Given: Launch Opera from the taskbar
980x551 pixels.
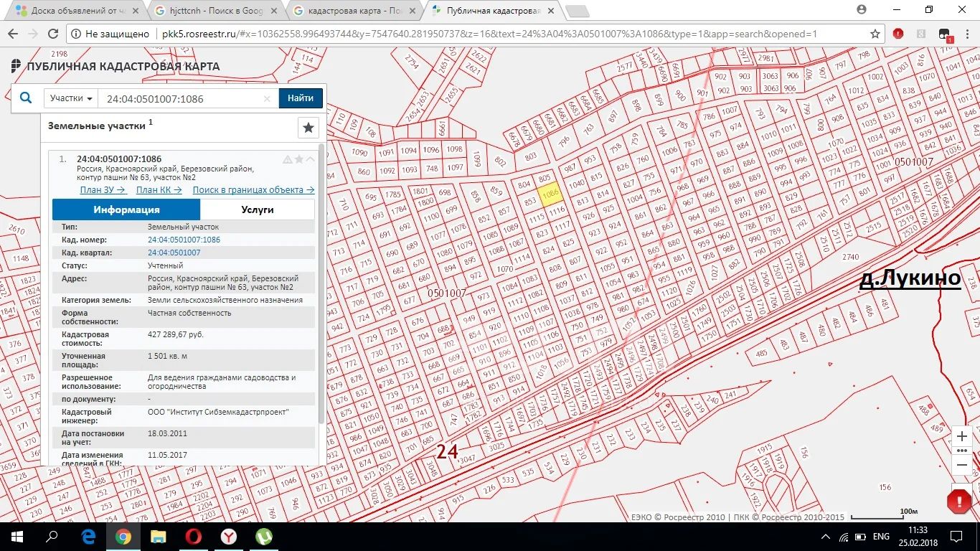Looking at the screenshot, I should [193, 536].
